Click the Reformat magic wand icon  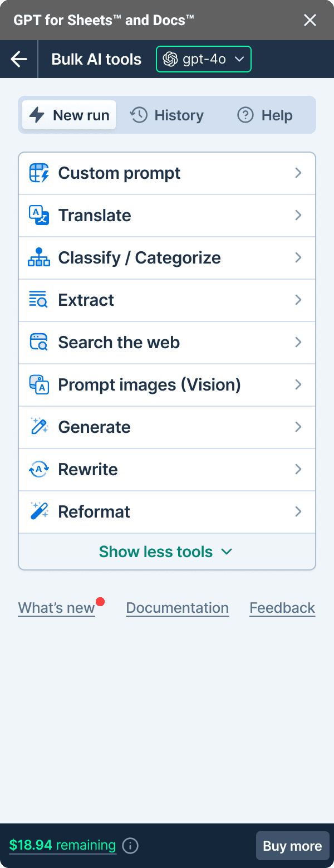39,512
